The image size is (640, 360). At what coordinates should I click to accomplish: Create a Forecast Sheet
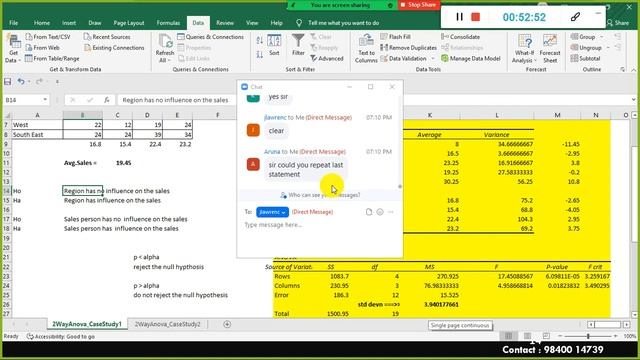[550, 49]
